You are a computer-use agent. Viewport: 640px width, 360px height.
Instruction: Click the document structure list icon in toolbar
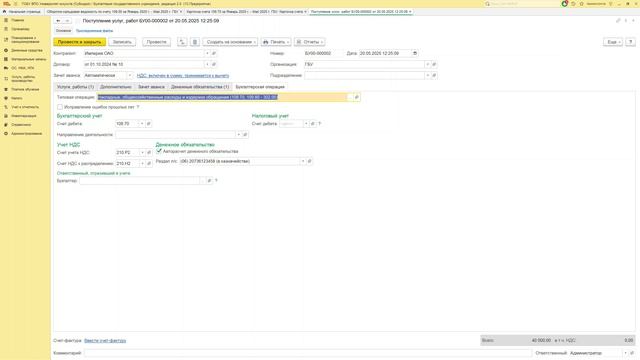tap(195, 42)
